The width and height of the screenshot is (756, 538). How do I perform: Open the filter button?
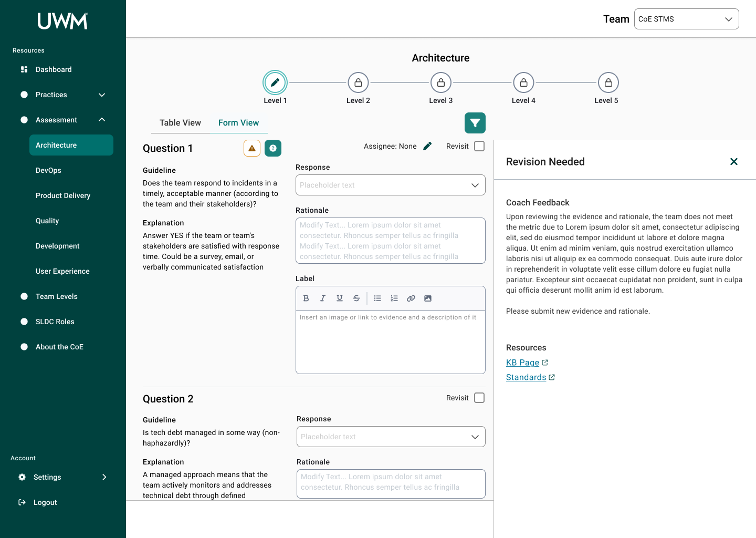[475, 123]
